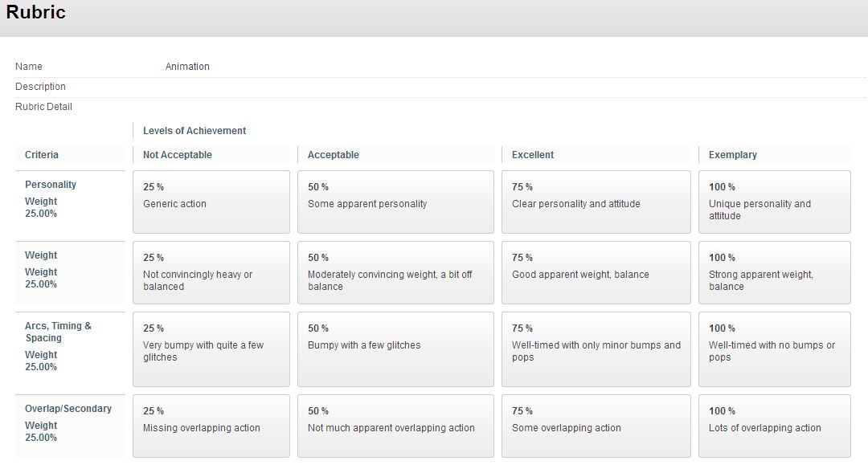The width and height of the screenshot is (868, 473).
Task: Select the Lots of overlapping action cell
Action: (x=773, y=426)
